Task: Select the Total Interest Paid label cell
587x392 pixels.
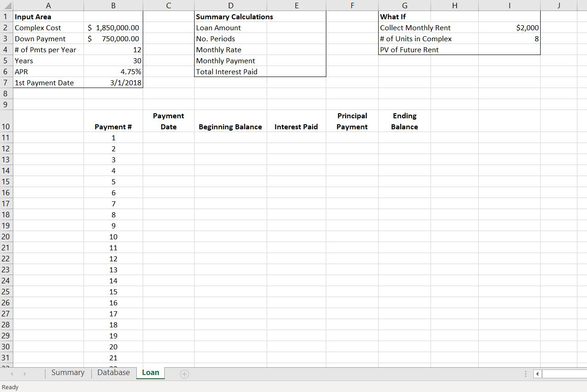Action: point(231,72)
